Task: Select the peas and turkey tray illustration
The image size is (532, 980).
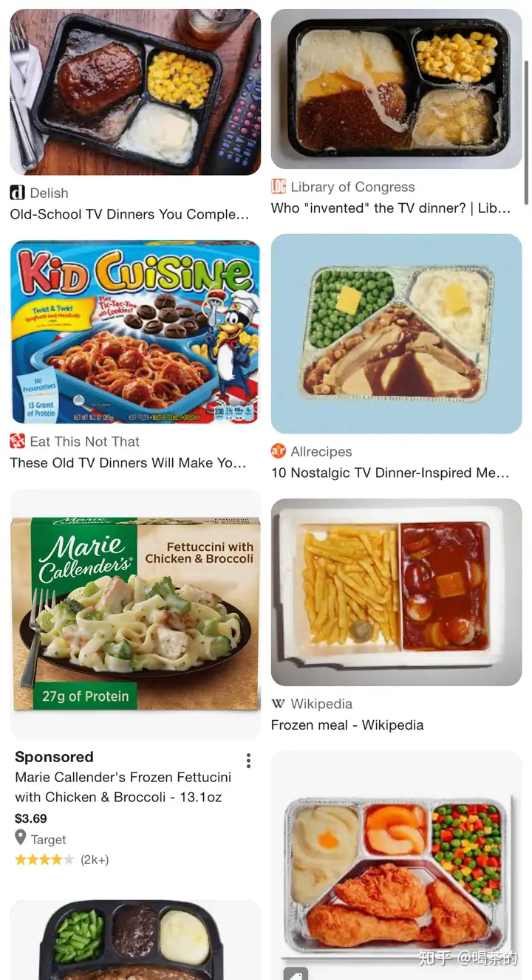Action: (397, 334)
